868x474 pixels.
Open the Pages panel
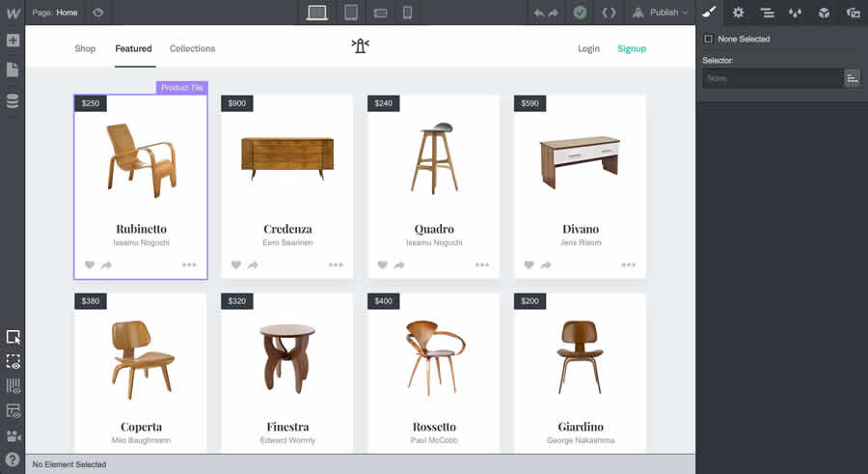[13, 70]
